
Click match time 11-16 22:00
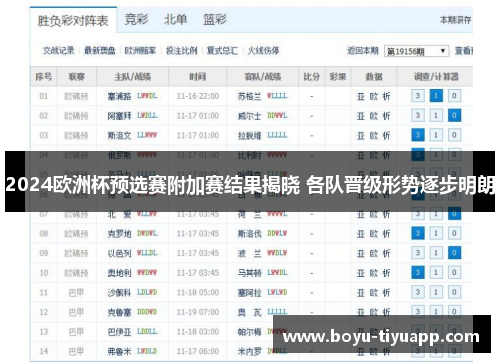(198, 96)
